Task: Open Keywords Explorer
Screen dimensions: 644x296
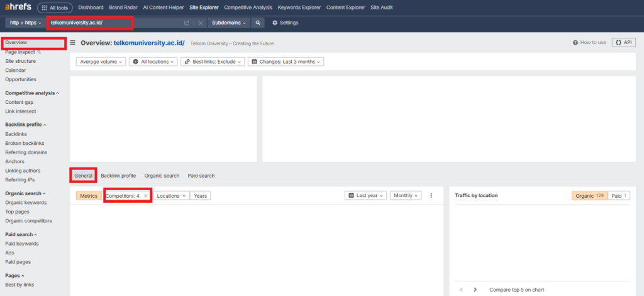Action: point(299,8)
